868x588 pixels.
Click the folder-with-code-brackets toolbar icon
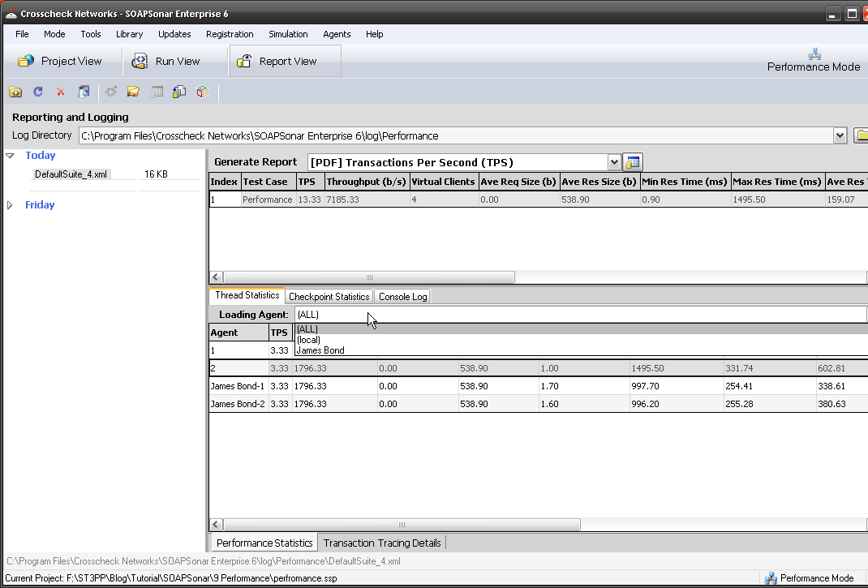15,92
